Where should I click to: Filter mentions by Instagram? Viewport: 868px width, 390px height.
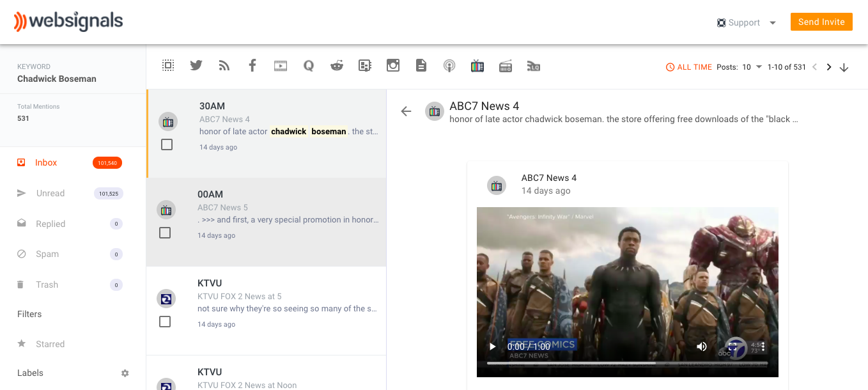393,65
